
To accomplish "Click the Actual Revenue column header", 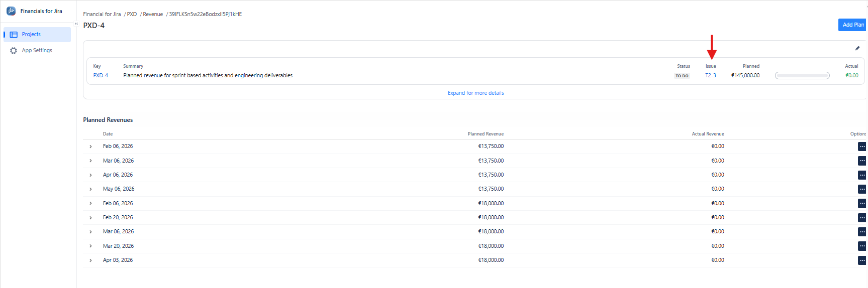I will coord(708,134).
